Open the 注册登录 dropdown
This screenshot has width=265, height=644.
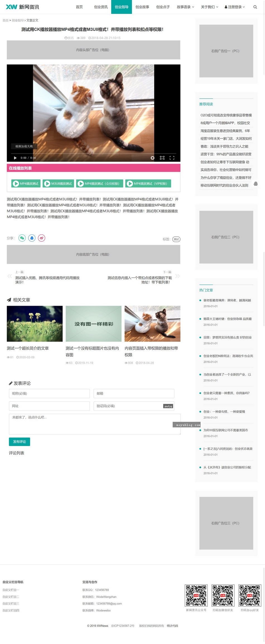[235, 7]
